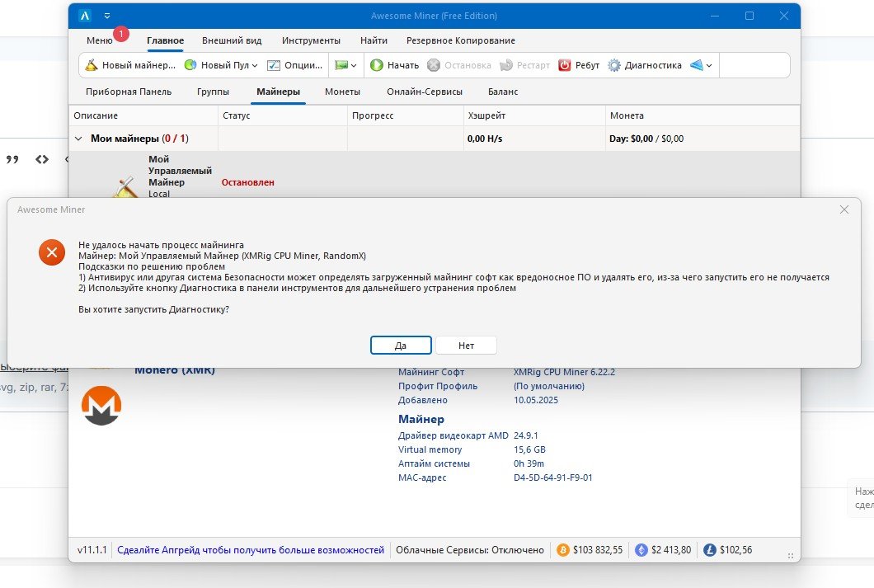Click the red error icon in dialog

click(x=52, y=252)
